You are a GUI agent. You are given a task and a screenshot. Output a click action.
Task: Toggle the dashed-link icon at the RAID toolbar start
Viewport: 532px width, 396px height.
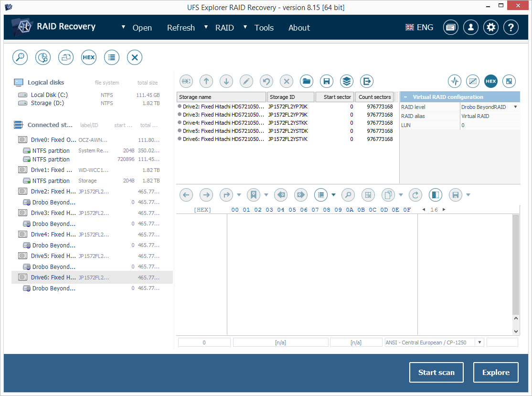(x=186, y=81)
